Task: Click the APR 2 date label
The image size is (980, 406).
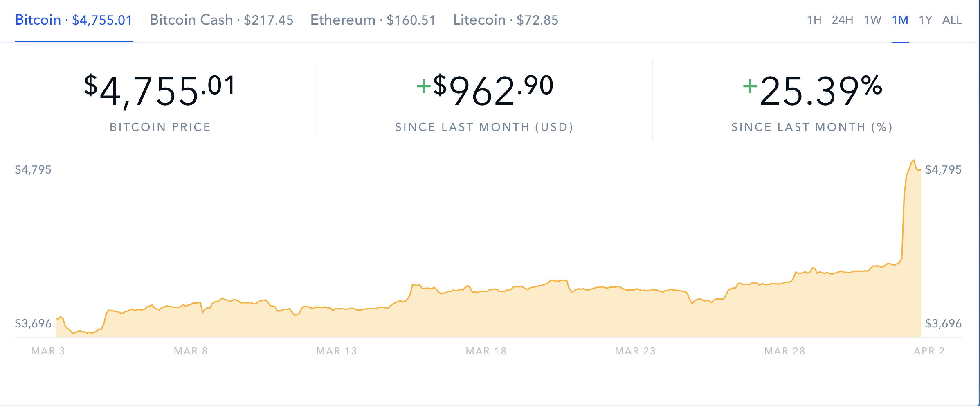Action: pos(929,351)
